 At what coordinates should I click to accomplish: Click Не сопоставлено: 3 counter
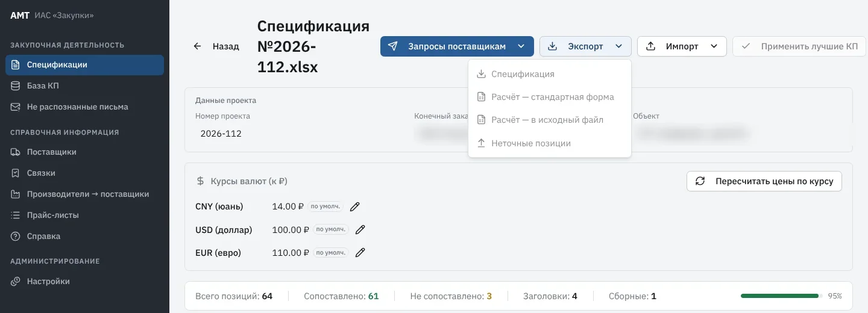pos(451,296)
